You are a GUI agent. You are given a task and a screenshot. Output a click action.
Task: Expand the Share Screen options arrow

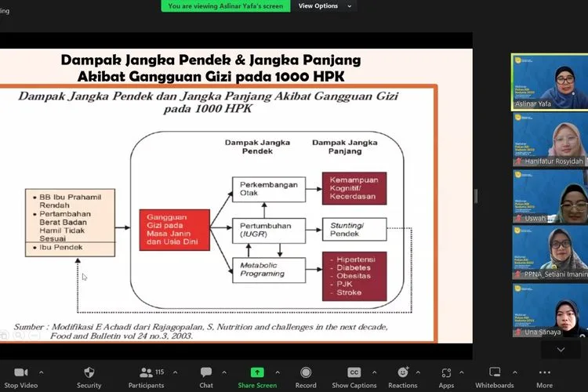[278, 372]
